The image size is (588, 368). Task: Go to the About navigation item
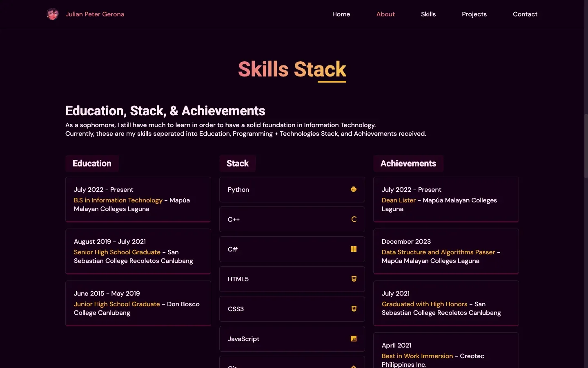385,14
